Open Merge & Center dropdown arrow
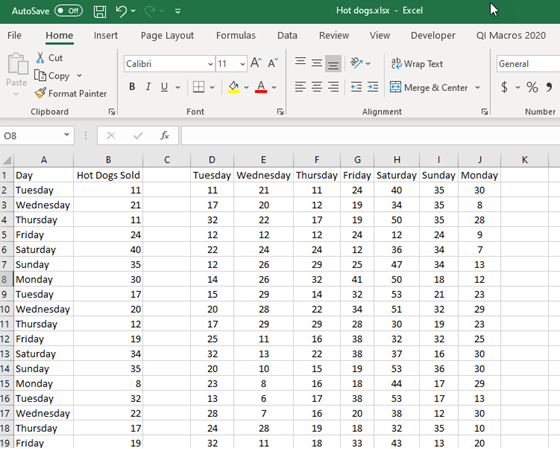The image size is (560, 449). pyautogui.click(x=478, y=88)
